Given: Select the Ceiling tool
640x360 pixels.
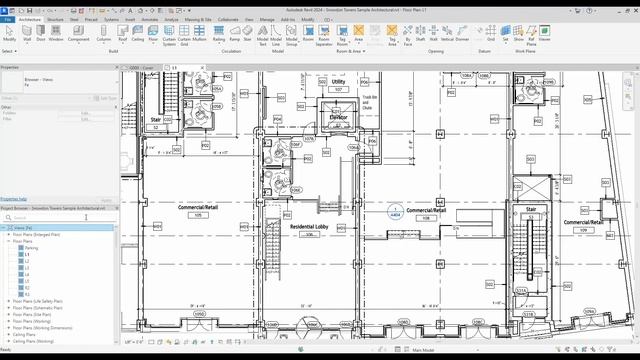Looking at the screenshot, I should click(x=138, y=33).
